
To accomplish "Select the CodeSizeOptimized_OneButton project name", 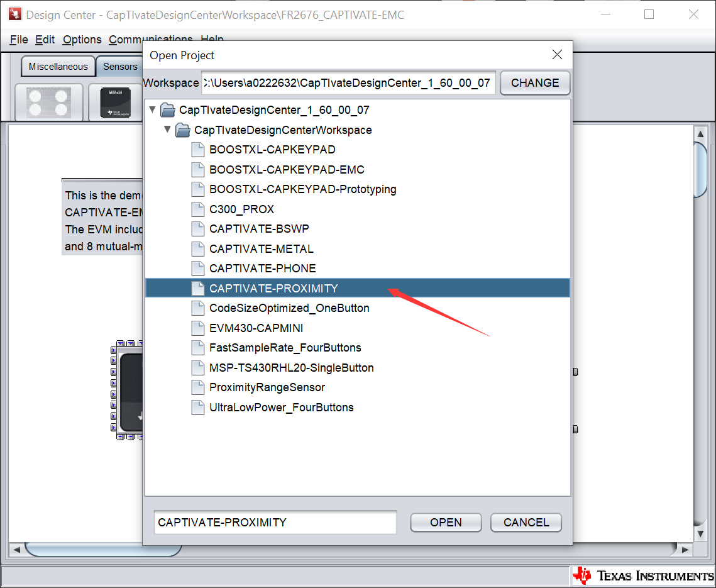I will (x=289, y=308).
